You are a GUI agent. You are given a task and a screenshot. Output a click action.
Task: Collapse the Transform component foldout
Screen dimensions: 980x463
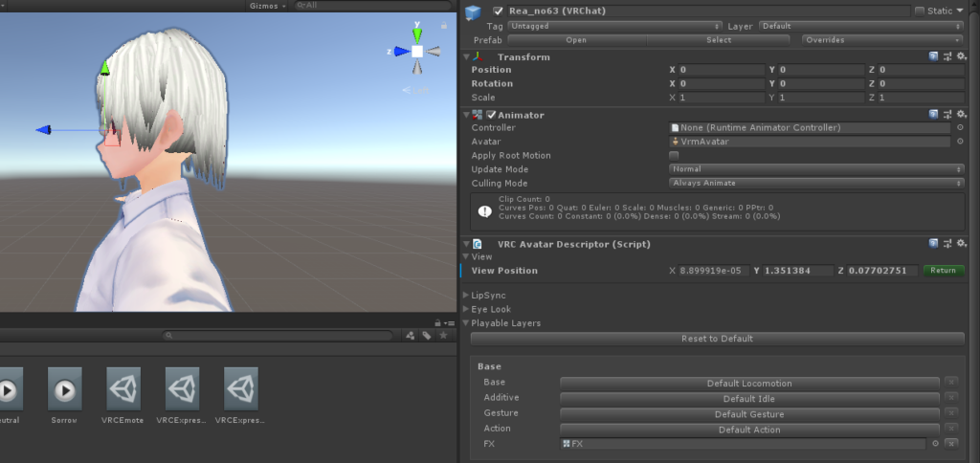click(466, 56)
